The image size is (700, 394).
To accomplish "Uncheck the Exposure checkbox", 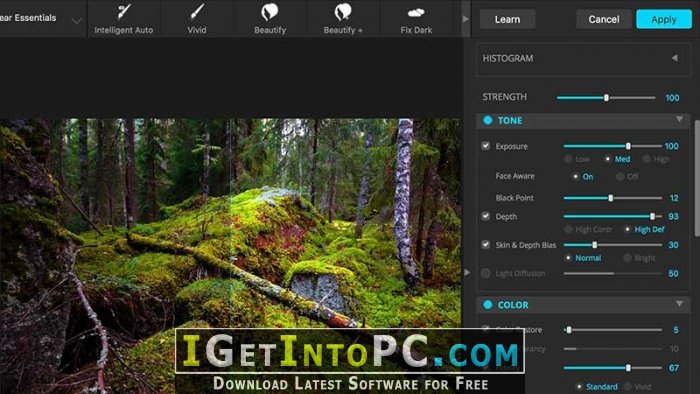I will coord(486,146).
